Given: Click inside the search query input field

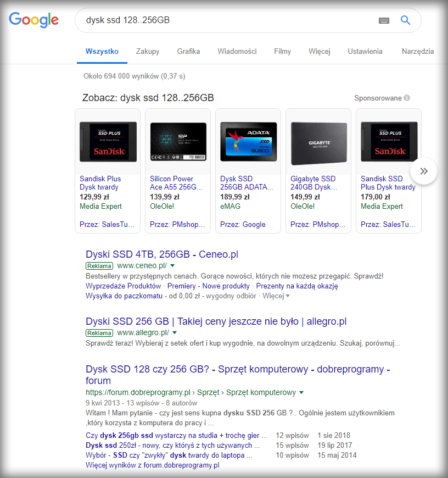Looking at the screenshot, I should pyautogui.click(x=220, y=20).
